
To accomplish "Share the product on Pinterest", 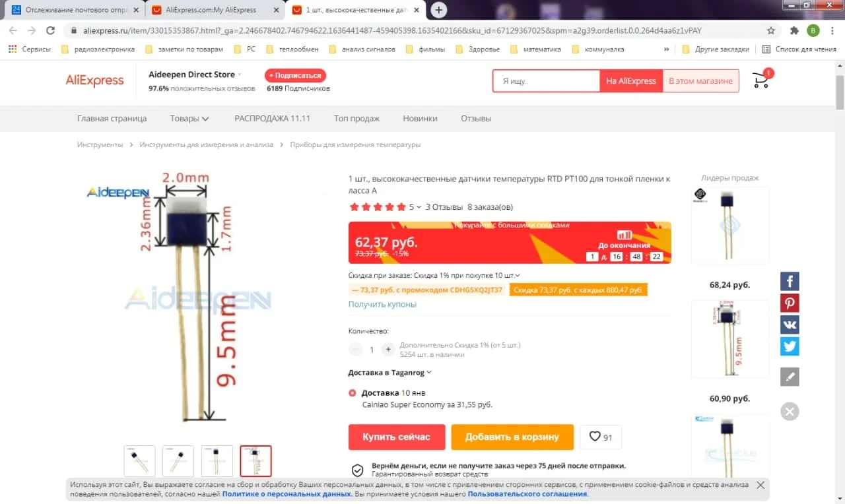I will 790,303.
